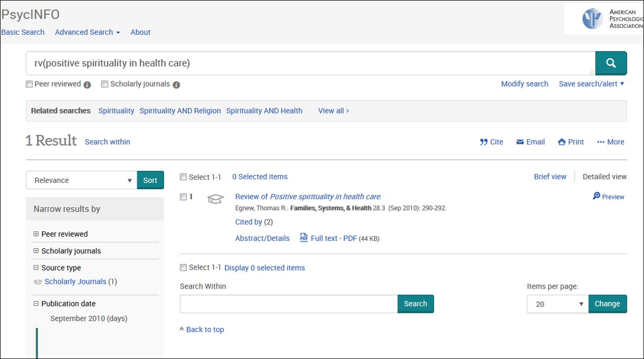Image resolution: width=644 pixels, height=359 pixels.
Task: Click the Change items per page button
Action: tap(607, 304)
